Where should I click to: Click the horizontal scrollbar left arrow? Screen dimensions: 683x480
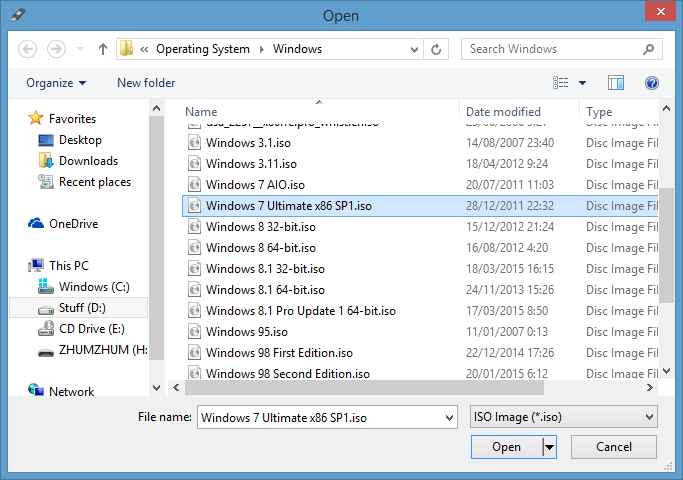coord(176,387)
